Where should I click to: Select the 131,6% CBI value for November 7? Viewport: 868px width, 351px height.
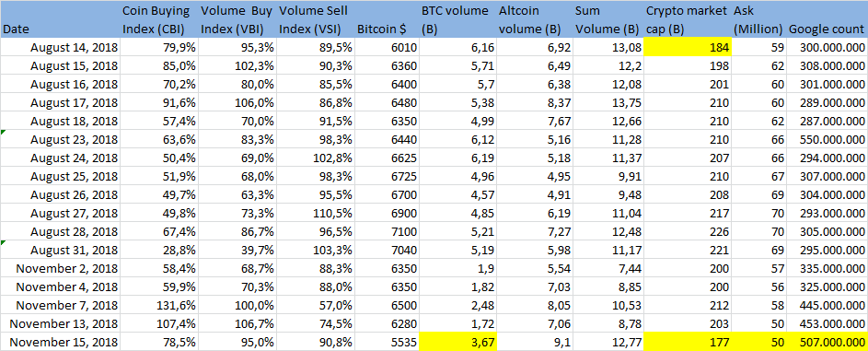coord(159,305)
